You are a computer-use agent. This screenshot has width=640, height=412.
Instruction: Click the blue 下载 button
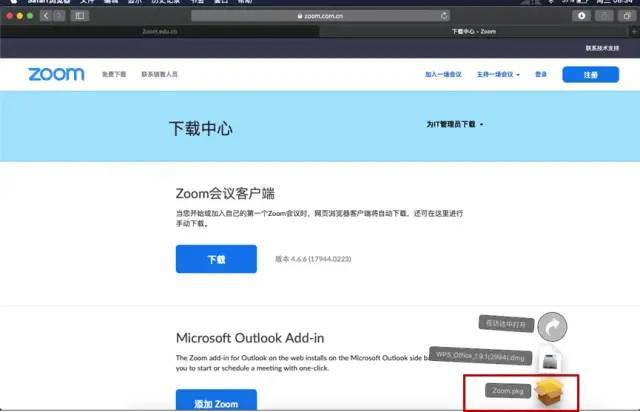tap(215, 259)
